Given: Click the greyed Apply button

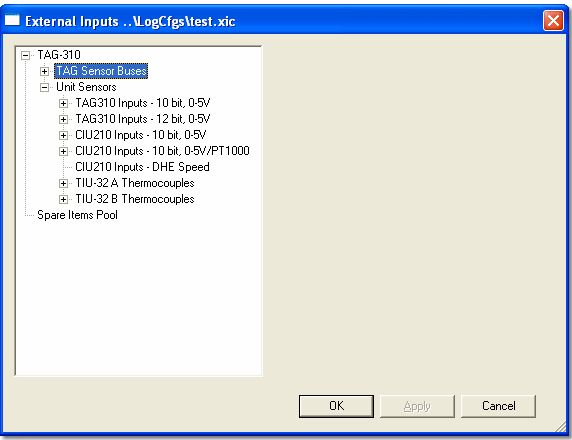Looking at the screenshot, I should [x=417, y=406].
